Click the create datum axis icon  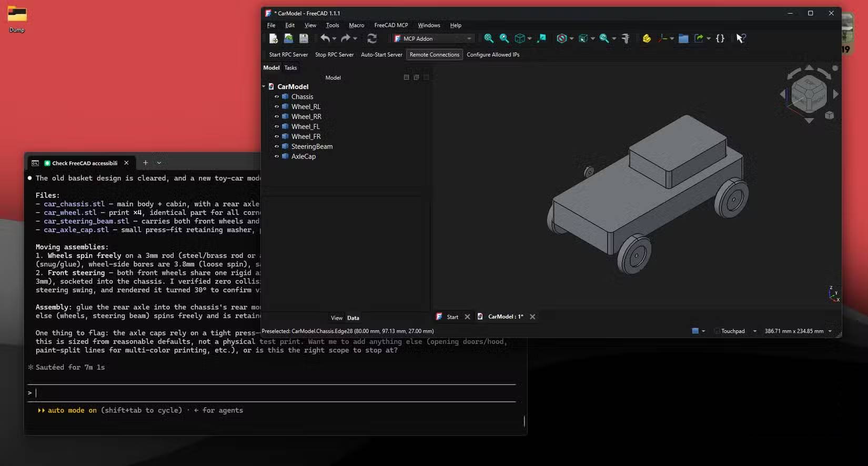[663, 38]
